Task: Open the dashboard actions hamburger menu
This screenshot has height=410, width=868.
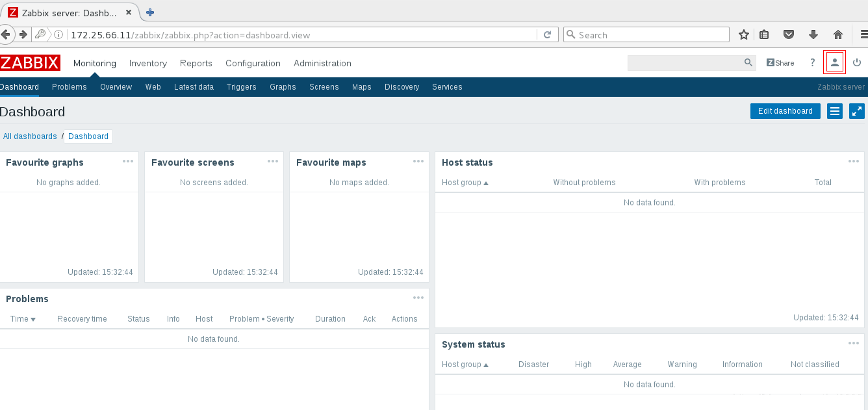Action: (835, 111)
